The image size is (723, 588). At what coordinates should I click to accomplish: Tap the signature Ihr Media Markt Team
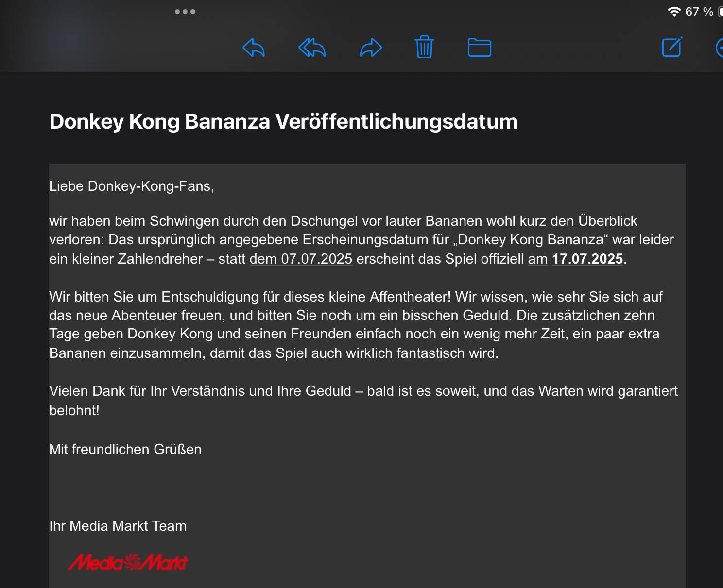pos(118,526)
